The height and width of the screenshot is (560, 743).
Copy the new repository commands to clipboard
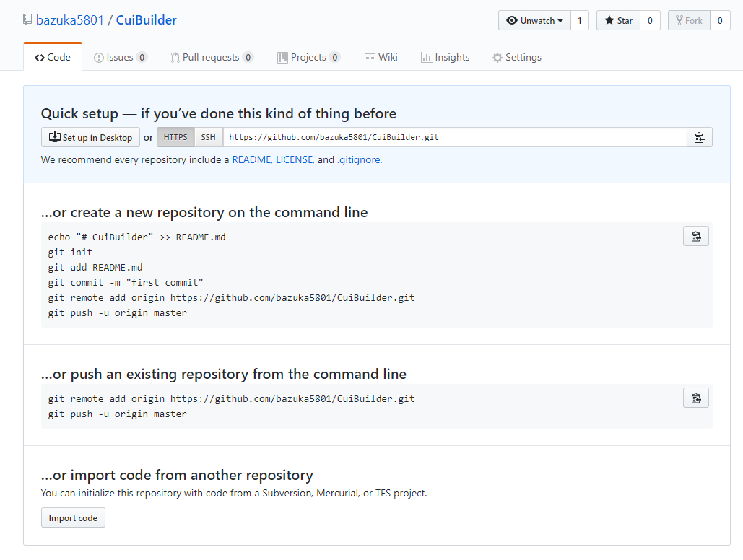(696, 237)
